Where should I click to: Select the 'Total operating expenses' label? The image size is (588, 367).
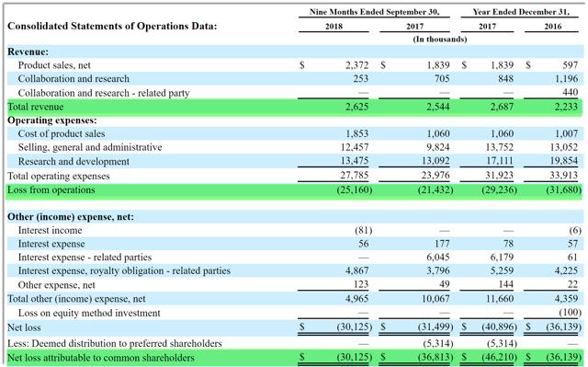[x=59, y=176]
